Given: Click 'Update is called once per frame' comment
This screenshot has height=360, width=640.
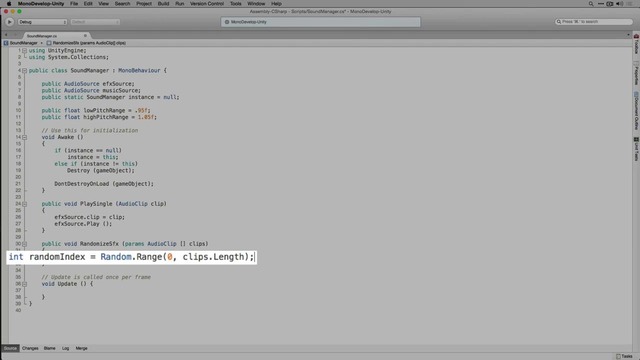Looking at the screenshot, I should pyautogui.click(x=96, y=277).
